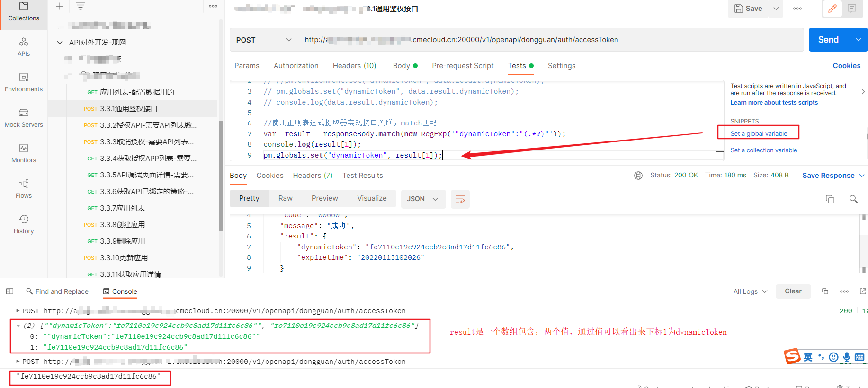
Task: Open 'Learn more about tests scripts' link
Action: tap(774, 103)
